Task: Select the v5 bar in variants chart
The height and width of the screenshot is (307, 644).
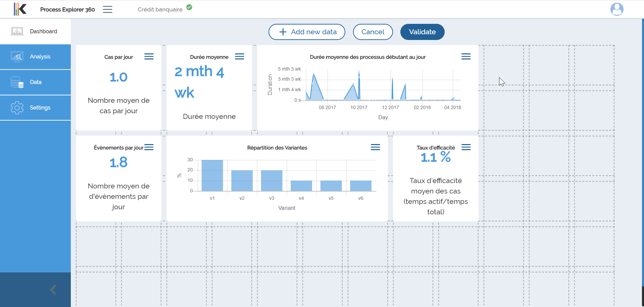Action: click(331, 186)
